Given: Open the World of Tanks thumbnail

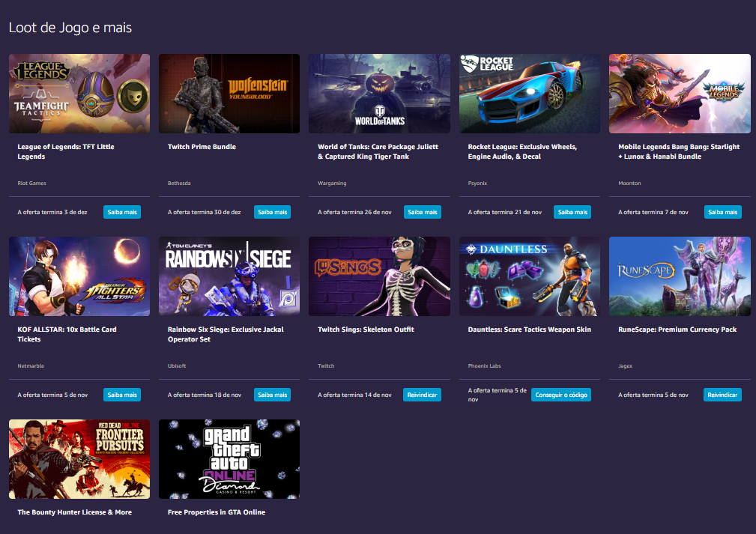Looking at the screenshot, I should tap(379, 94).
